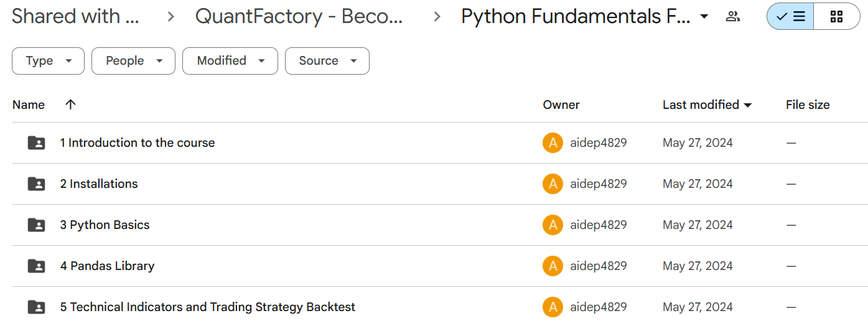Switch to list layout view
868x326 pixels.
(x=790, y=17)
